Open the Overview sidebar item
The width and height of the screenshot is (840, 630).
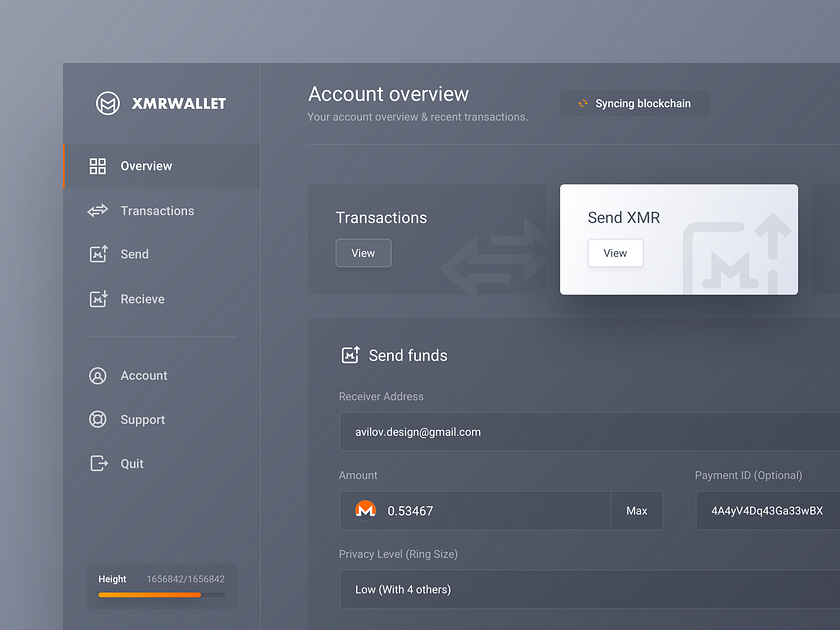(x=146, y=166)
